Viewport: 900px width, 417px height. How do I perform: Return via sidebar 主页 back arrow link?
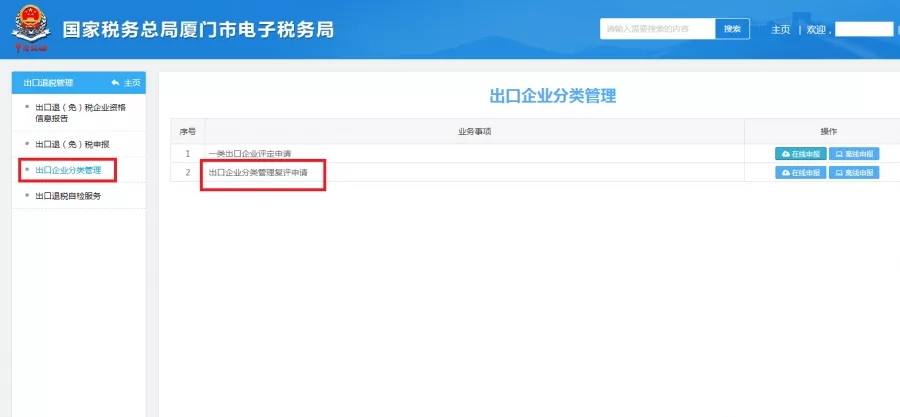tap(126, 83)
